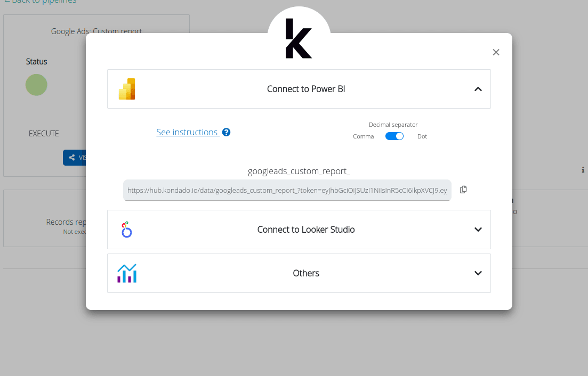The image size is (588, 376).
Task: Click the Others bar chart icon
Action: tap(127, 273)
